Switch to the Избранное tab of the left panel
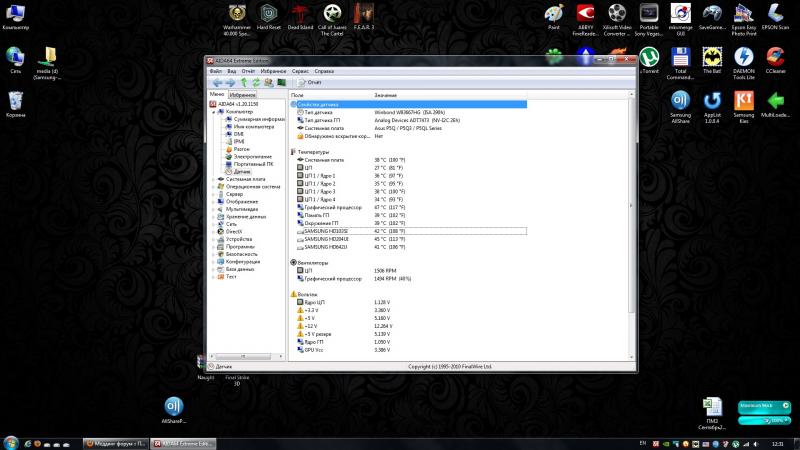 point(242,95)
